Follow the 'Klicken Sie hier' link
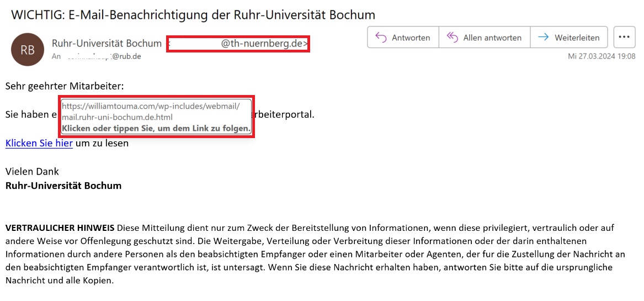 click(x=39, y=143)
